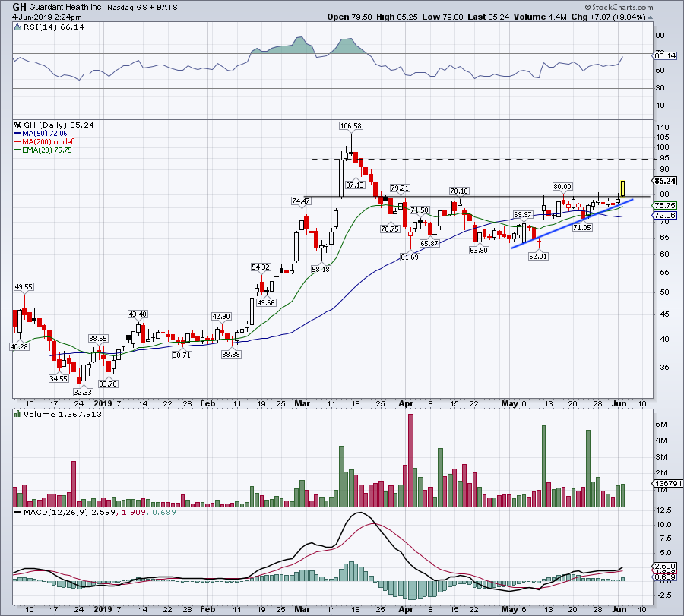684x616 pixels.
Task: Click the tallest volume bar in early April
Action: 410,460
